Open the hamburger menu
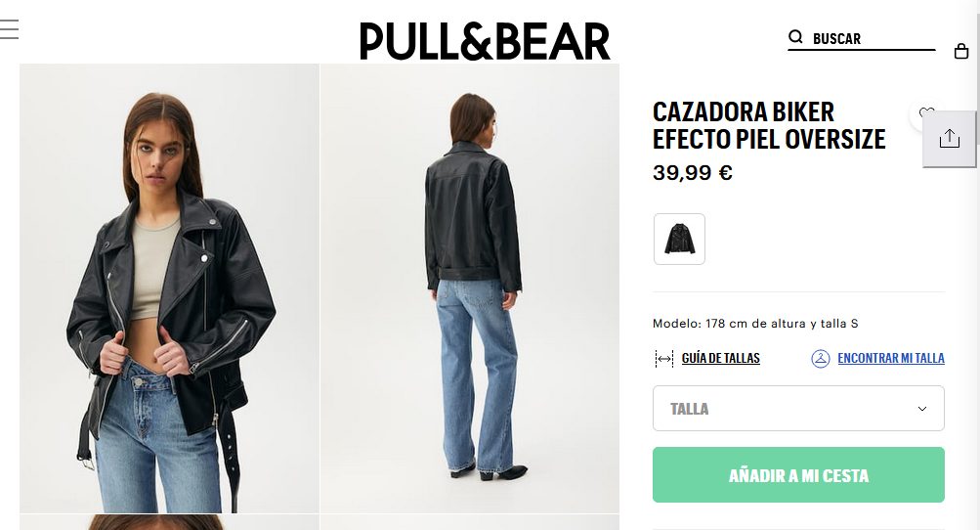This screenshot has width=980, height=530. pos(9,29)
